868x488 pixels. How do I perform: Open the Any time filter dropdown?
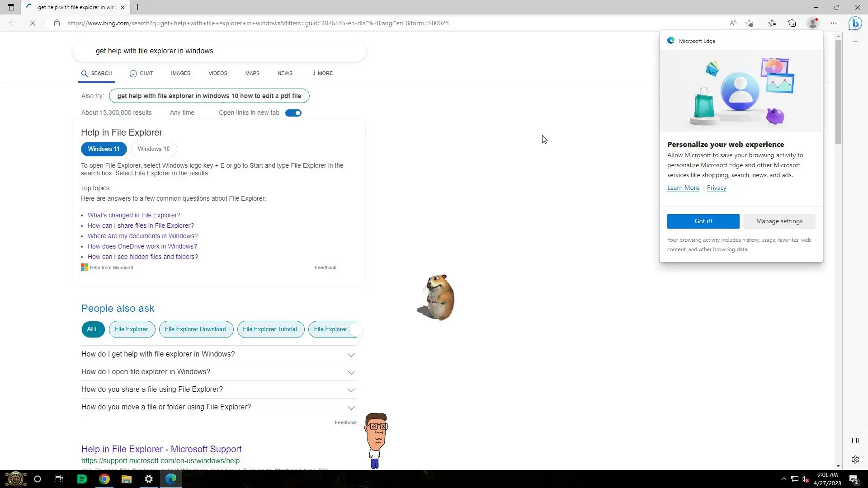pos(182,113)
